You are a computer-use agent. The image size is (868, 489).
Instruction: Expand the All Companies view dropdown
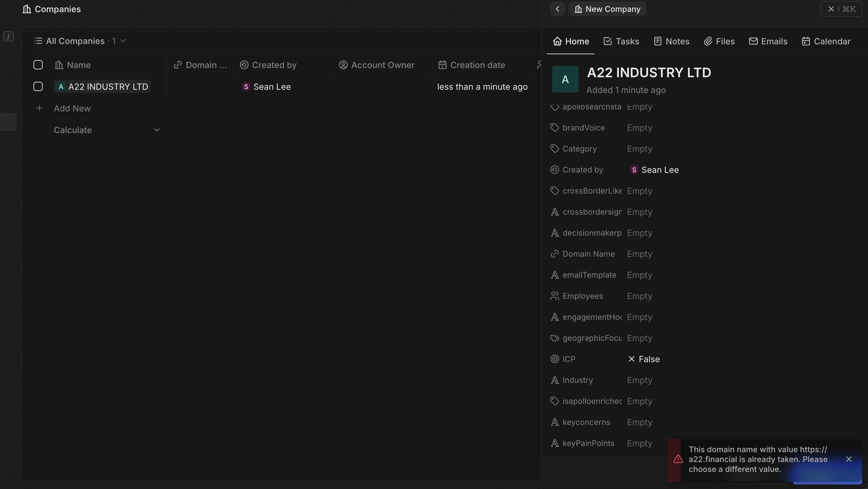123,41
